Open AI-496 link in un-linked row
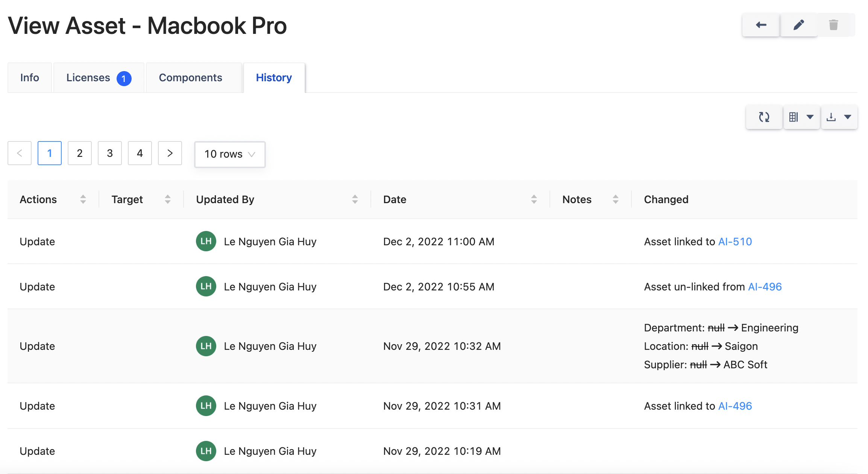The height and width of the screenshot is (474, 868). point(765,287)
